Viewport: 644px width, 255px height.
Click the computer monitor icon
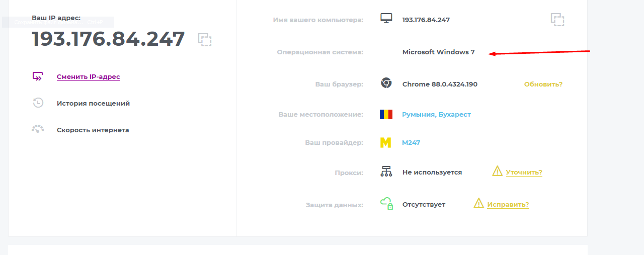pos(386,19)
